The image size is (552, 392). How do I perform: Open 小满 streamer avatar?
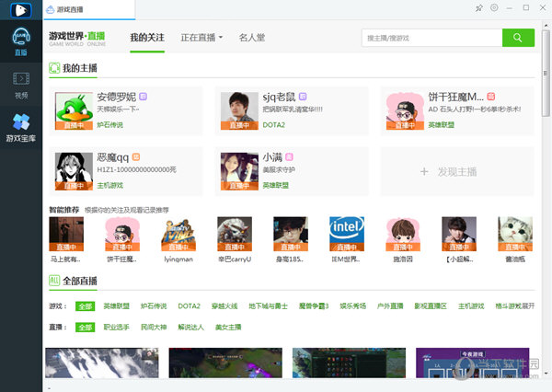[239, 171]
